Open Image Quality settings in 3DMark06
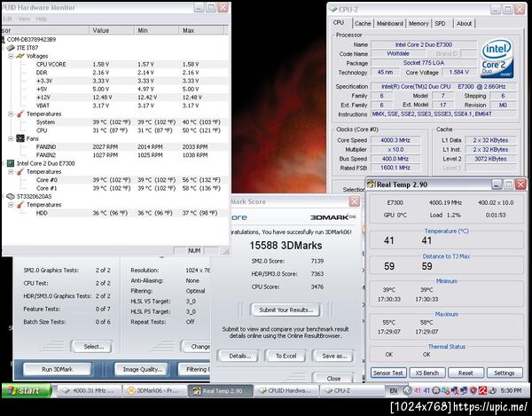Screen dimensions: 532x416 click(x=143, y=369)
